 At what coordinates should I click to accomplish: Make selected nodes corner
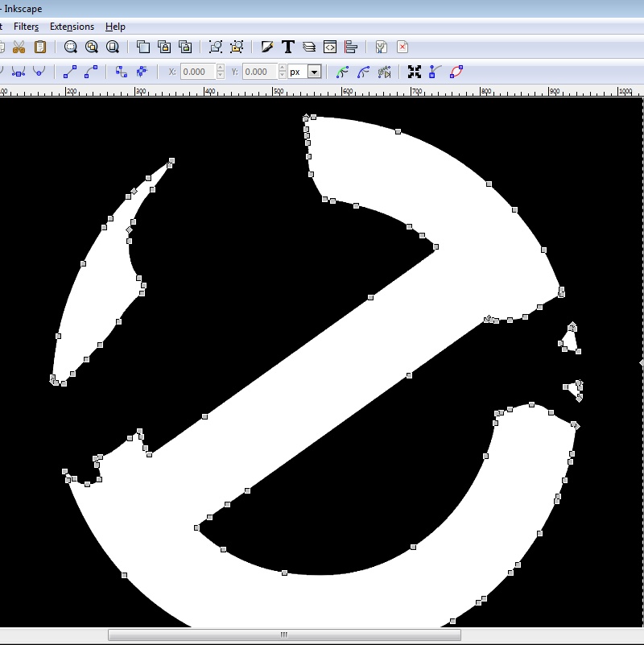pyautogui.click(x=17, y=72)
